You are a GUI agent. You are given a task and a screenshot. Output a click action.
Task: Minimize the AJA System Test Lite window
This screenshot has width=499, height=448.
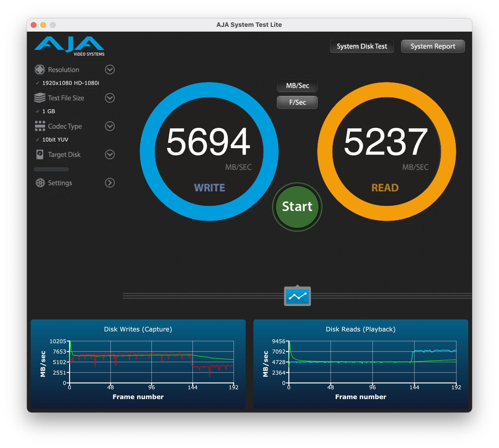pos(43,25)
